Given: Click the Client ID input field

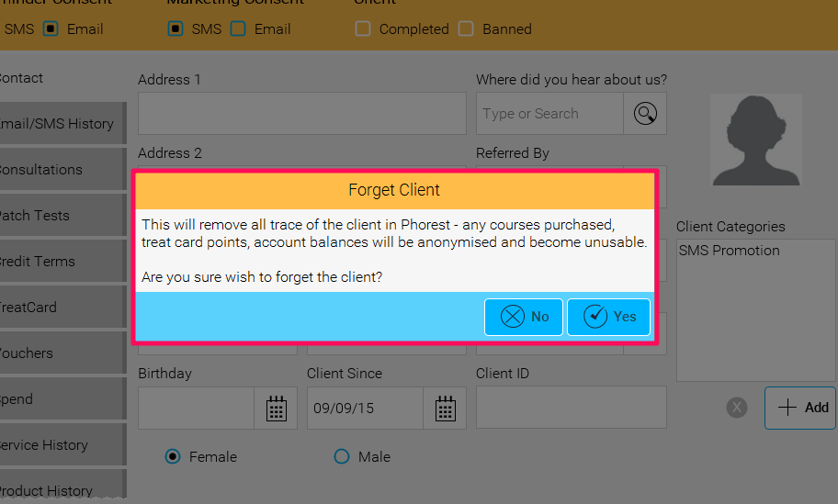Looking at the screenshot, I should pos(572,408).
